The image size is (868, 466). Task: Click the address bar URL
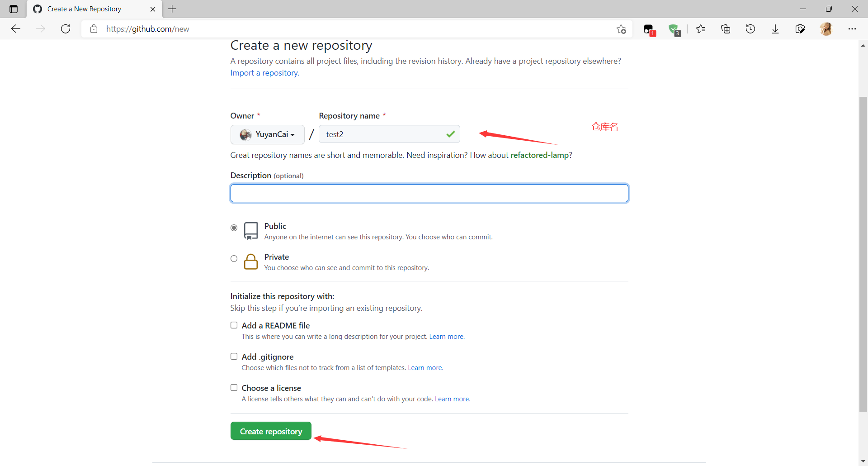click(148, 29)
